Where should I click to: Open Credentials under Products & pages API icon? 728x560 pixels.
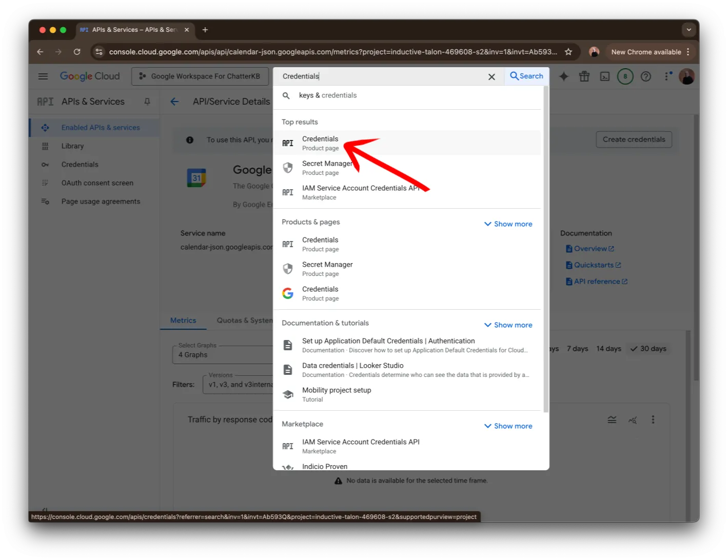tap(407, 244)
